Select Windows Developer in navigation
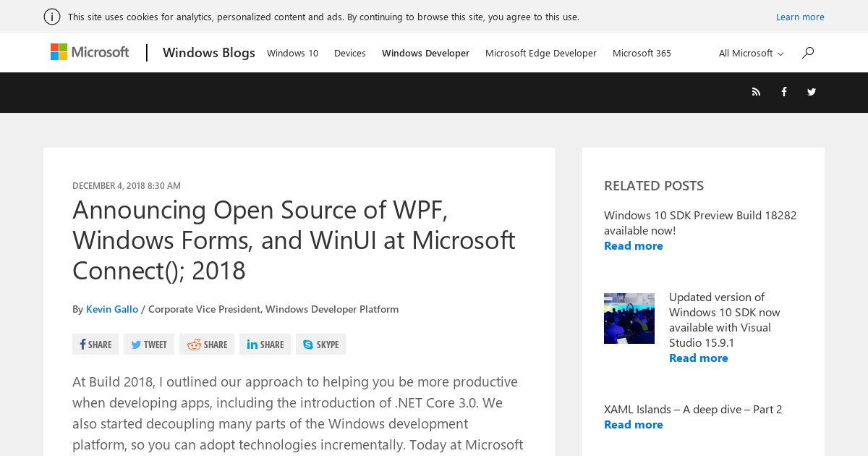Viewport: 868px width, 456px height. (x=425, y=53)
